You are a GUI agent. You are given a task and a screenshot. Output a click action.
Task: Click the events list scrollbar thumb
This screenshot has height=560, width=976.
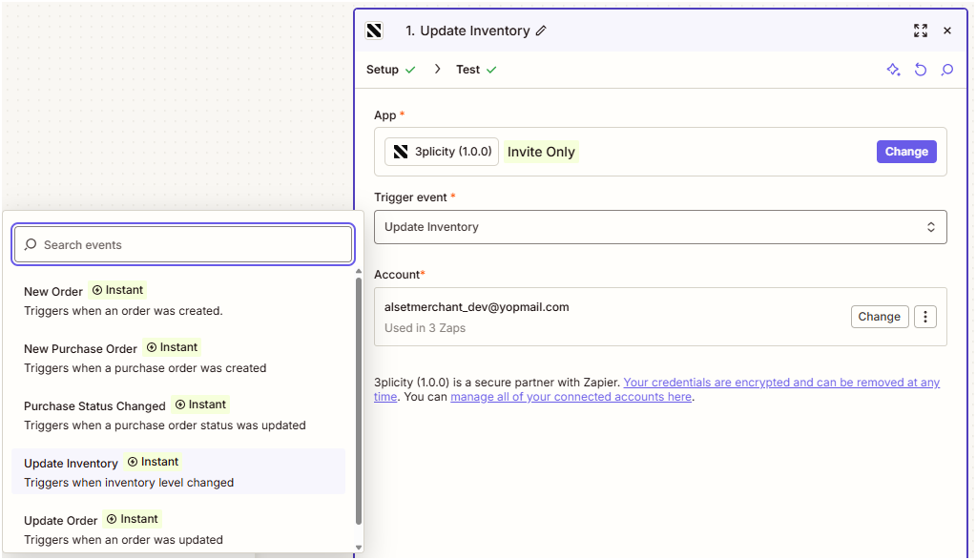coord(359,402)
